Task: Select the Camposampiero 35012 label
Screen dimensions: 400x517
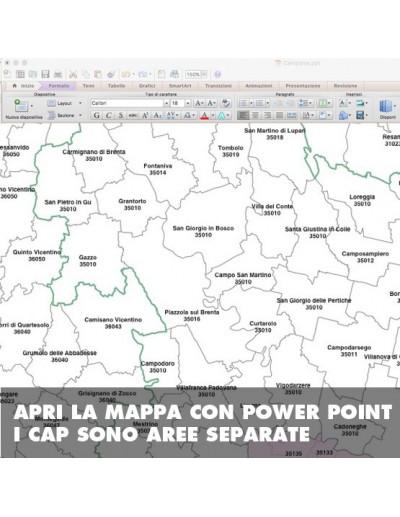Action: pyautogui.click(x=365, y=257)
